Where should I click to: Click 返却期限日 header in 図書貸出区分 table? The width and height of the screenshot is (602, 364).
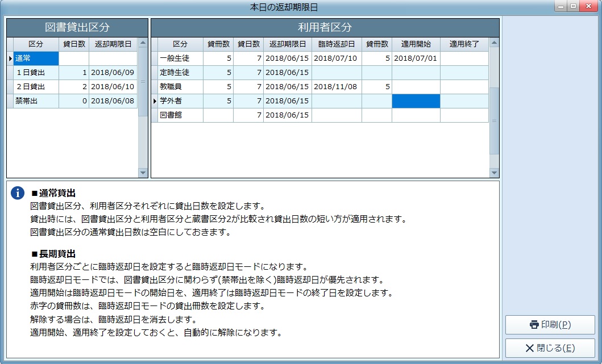coord(113,44)
